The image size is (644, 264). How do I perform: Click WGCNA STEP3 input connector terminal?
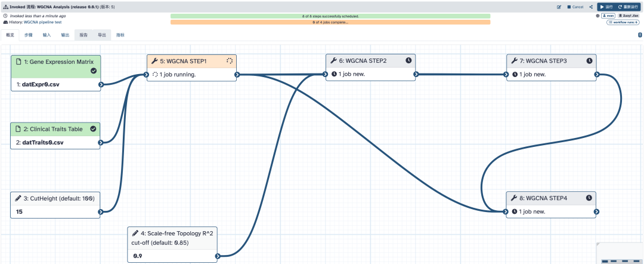[506, 75]
